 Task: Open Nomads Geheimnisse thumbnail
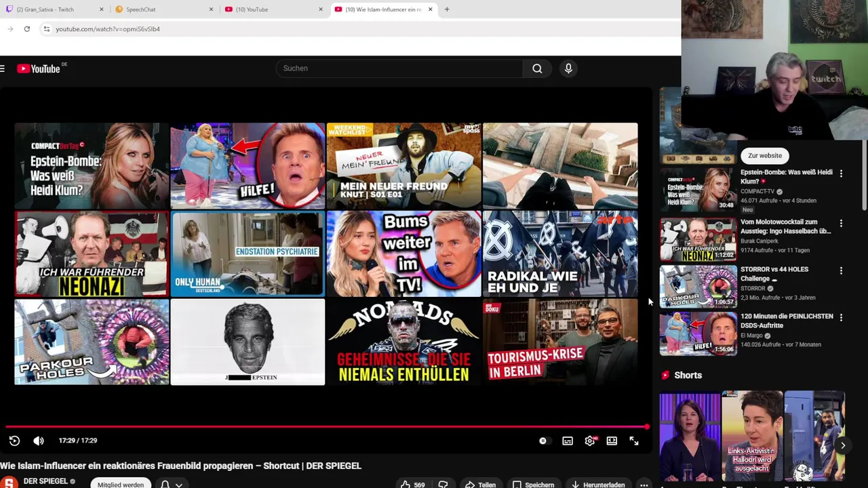(403, 342)
